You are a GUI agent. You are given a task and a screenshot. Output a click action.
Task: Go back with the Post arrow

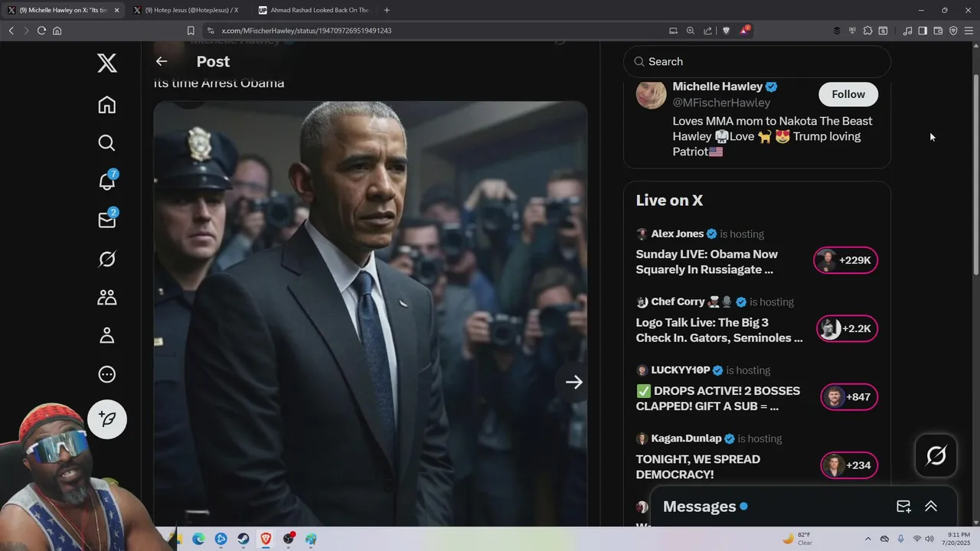point(162,61)
